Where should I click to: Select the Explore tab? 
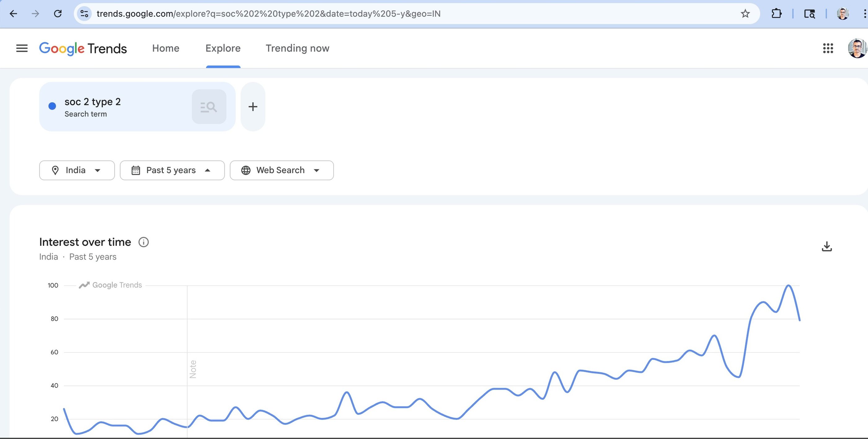[223, 48]
